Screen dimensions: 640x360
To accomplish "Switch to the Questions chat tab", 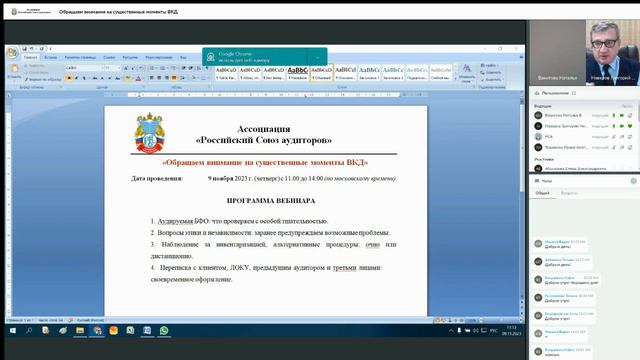I will pos(569,193).
